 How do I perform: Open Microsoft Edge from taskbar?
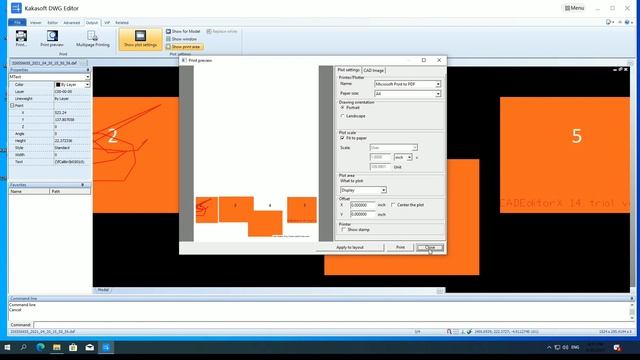[40, 347]
